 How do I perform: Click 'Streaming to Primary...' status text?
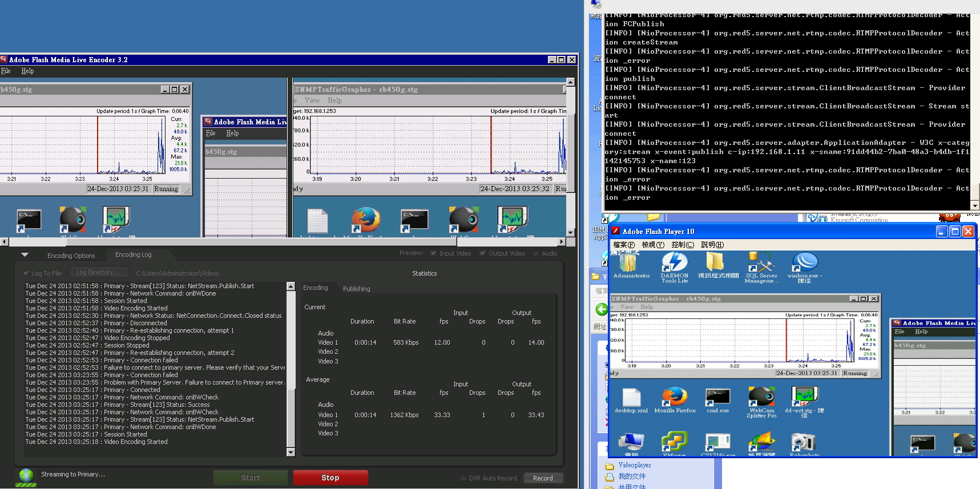click(x=73, y=474)
